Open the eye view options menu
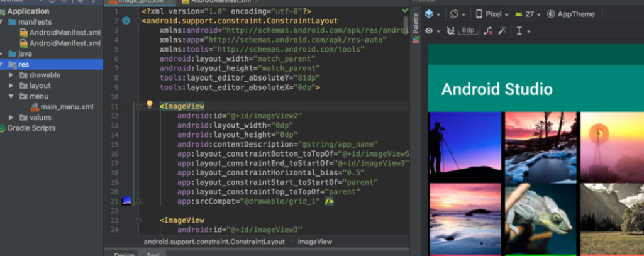644x256 pixels. click(432, 31)
